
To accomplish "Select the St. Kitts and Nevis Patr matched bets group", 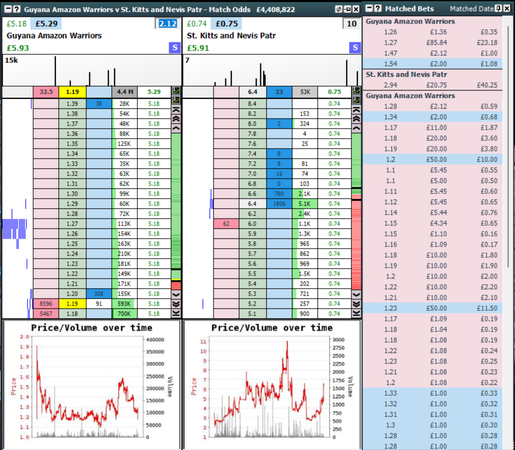I will (x=433, y=74).
